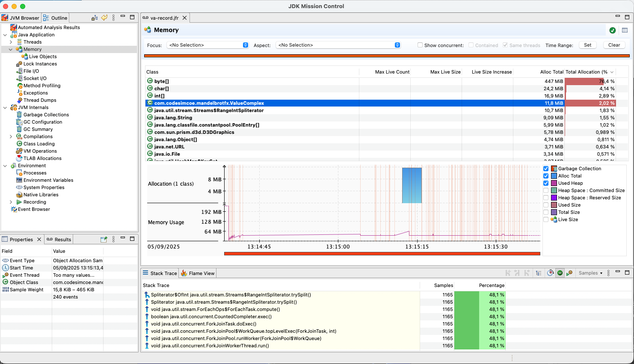634x364 pixels.
Task: Expand the Compilations tree node
Action: coord(11,136)
